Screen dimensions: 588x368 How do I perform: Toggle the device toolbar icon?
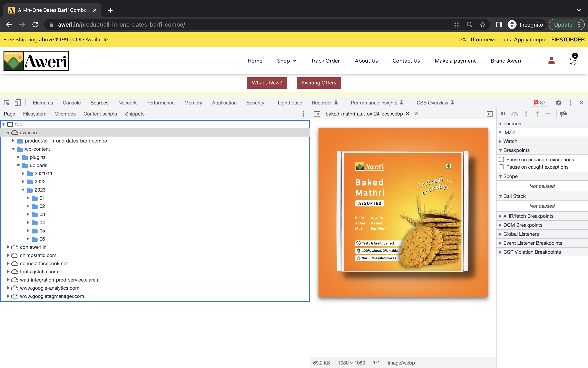pos(18,103)
